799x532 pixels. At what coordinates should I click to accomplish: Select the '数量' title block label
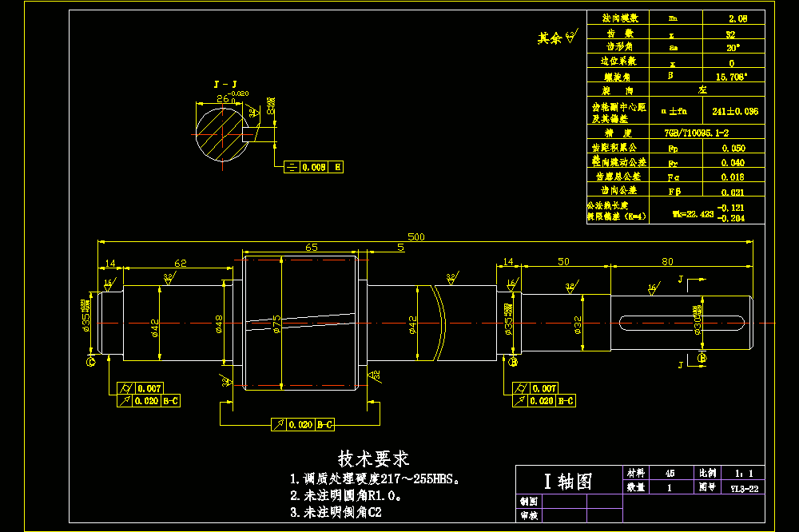[635, 487]
